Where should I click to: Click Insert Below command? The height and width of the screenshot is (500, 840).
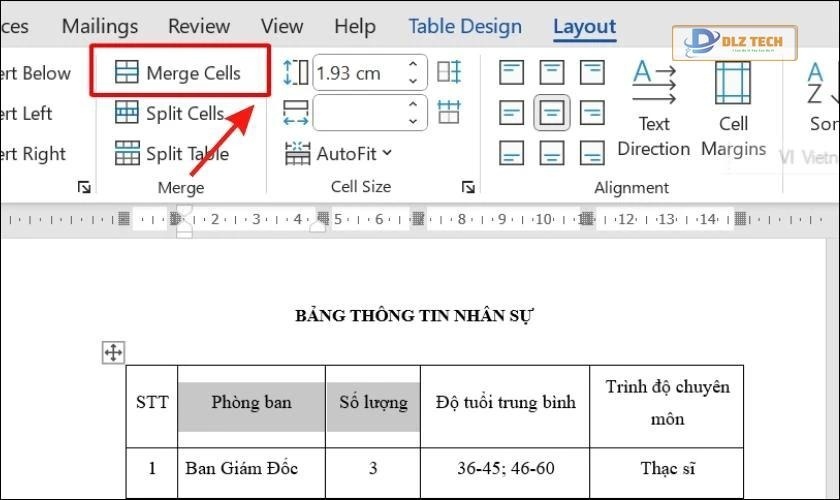[x=35, y=73]
